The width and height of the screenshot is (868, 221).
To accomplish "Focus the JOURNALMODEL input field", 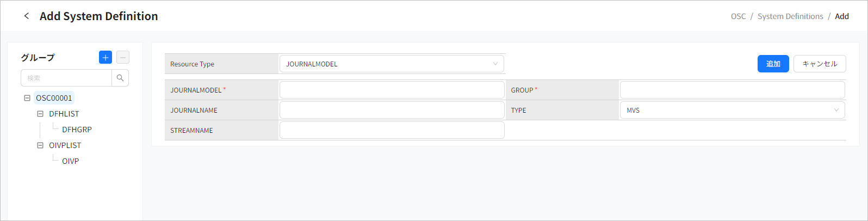I will coord(392,90).
